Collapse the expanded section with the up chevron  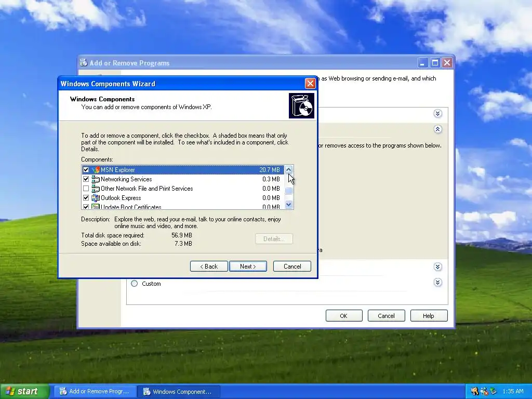pos(437,129)
